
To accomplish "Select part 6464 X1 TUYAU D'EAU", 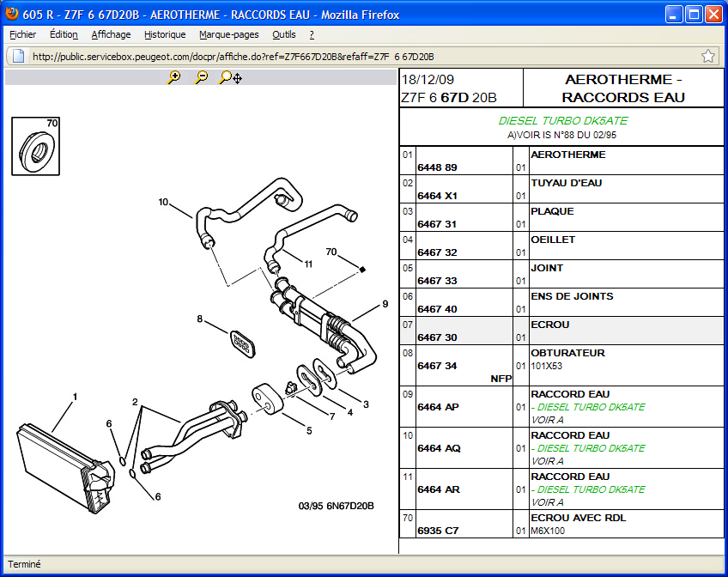I will [437, 196].
